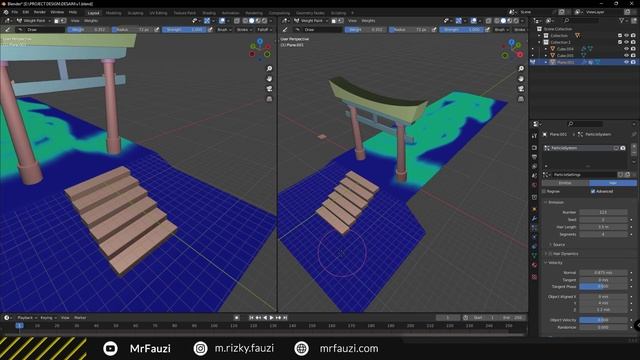Open the Window menu
Image resolution: width=640 pixels, height=360 pixels.
pos(57,12)
